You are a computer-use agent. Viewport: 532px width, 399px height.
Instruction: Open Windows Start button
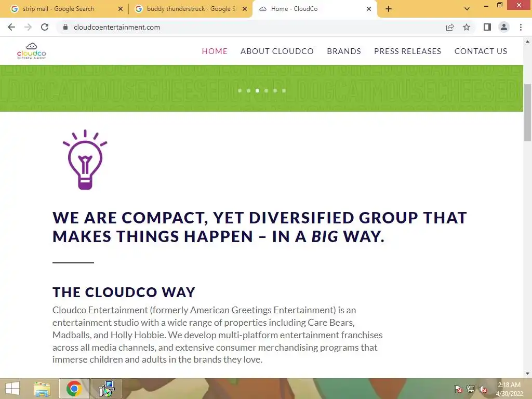(12, 389)
